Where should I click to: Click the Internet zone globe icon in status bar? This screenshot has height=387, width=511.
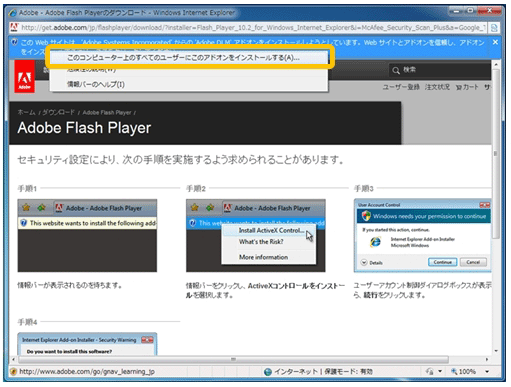point(268,372)
